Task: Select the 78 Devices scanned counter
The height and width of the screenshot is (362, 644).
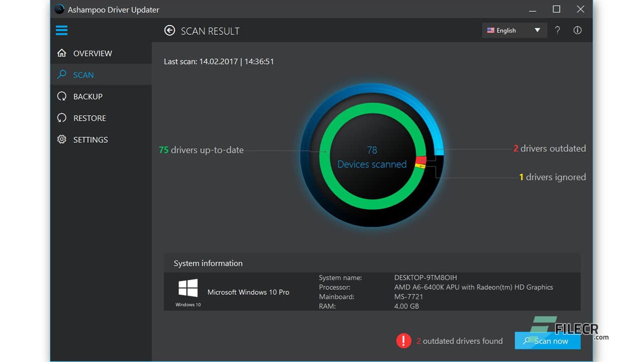Action: (372, 157)
